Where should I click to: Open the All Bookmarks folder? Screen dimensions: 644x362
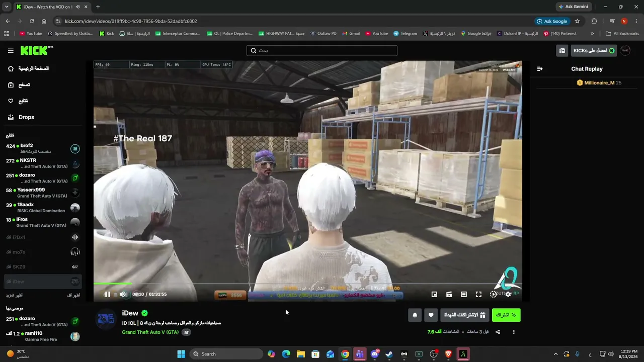pos(622,34)
